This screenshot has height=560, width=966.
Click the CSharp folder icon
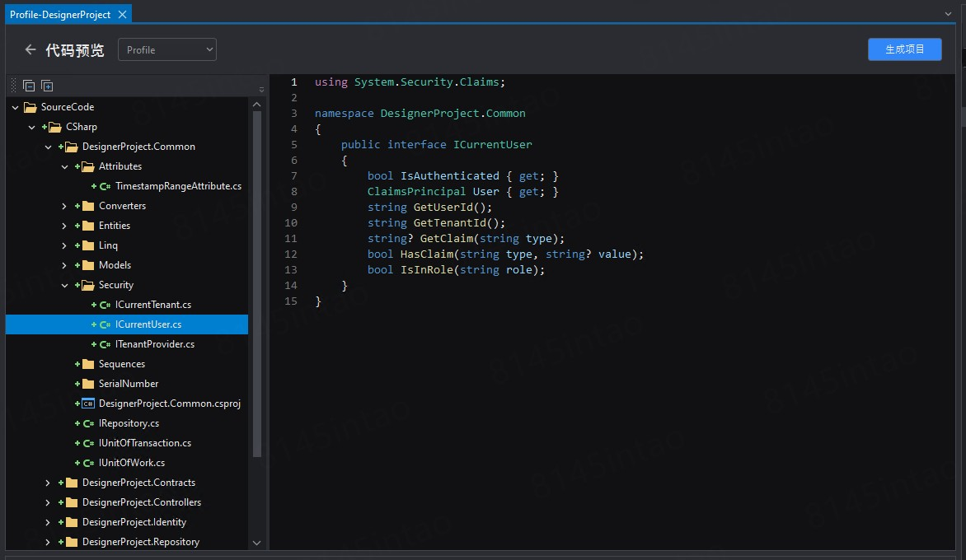(55, 127)
